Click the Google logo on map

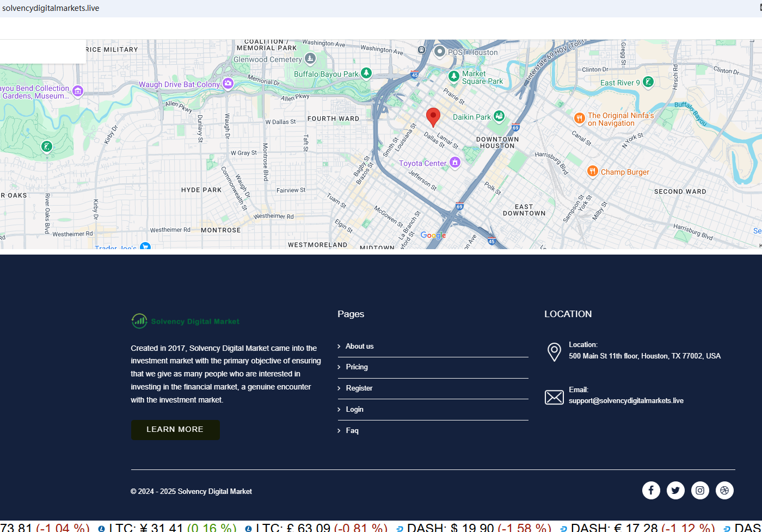433,236
